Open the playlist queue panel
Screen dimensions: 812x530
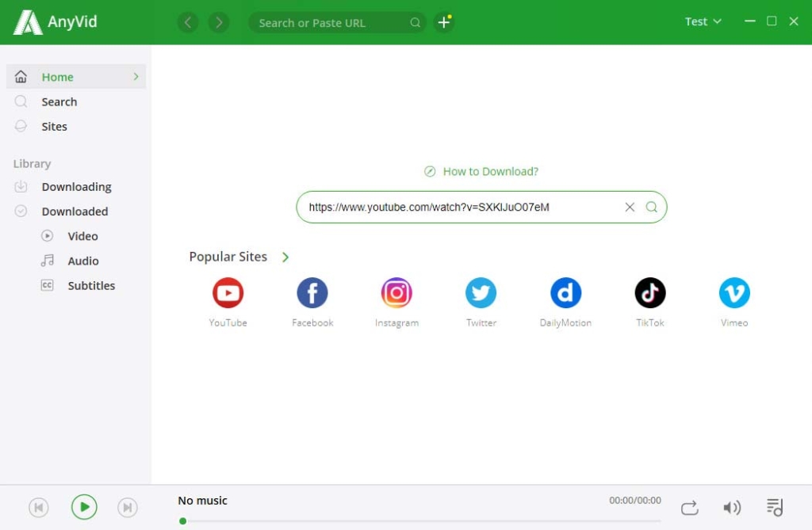coord(775,508)
